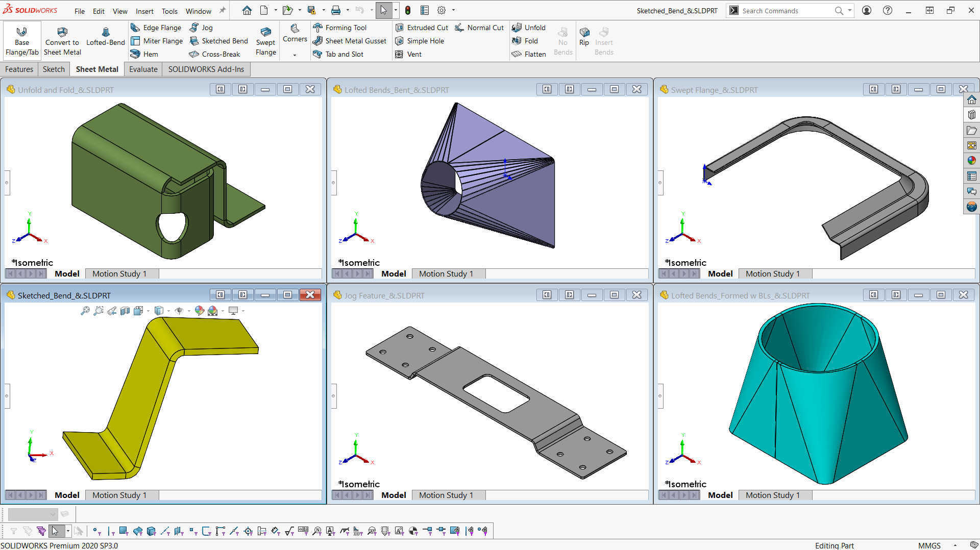This screenshot has height=550, width=980.
Task: Open the Options gear dropdown arrow
Action: (x=453, y=10)
